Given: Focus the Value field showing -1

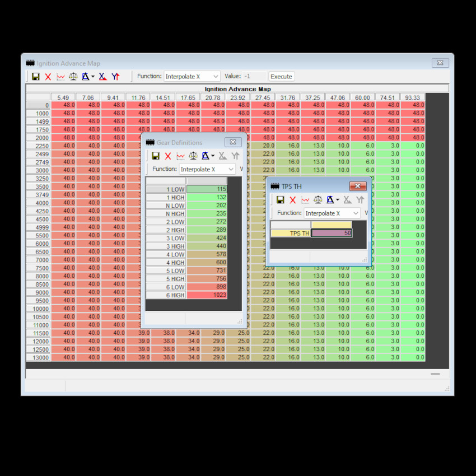Looking at the screenshot, I should (254, 76).
